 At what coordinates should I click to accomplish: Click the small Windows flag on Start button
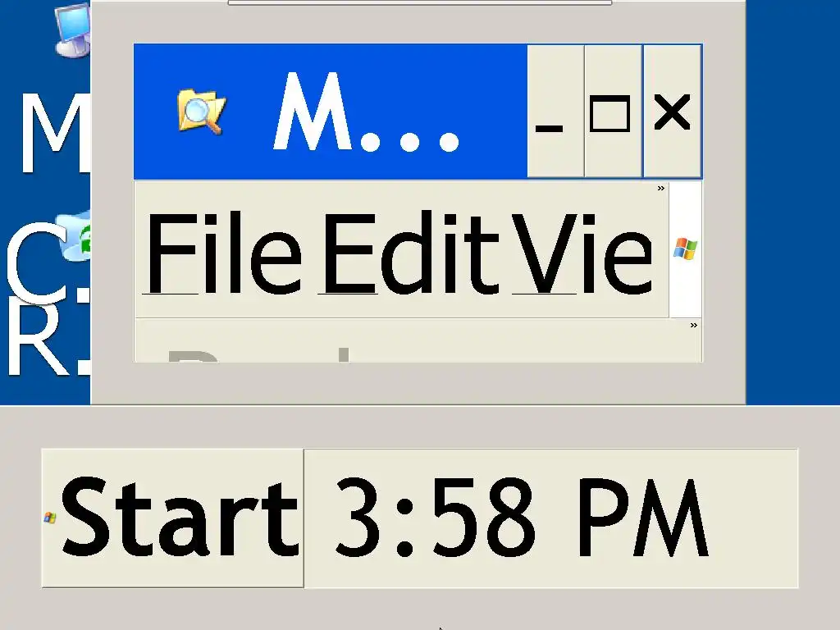(x=50, y=518)
